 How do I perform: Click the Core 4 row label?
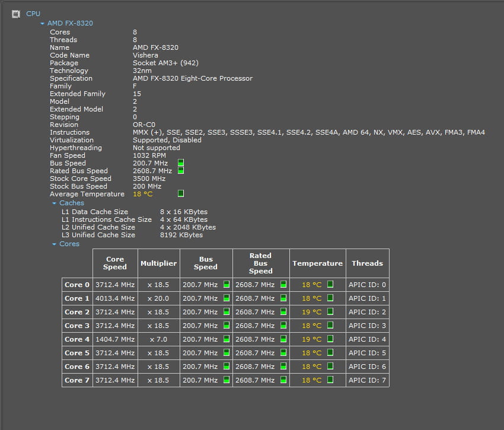(x=77, y=339)
